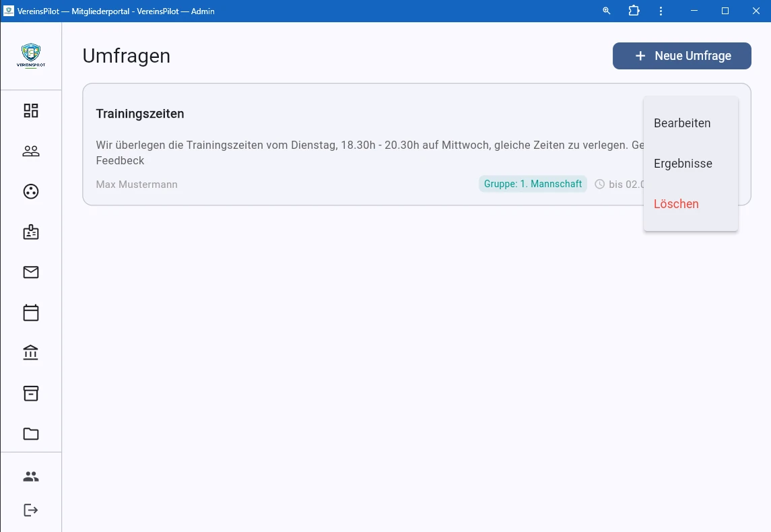The height and width of the screenshot is (532, 771).
Task: Open the dashboard grid icon in sidebar
Action: tap(30, 110)
